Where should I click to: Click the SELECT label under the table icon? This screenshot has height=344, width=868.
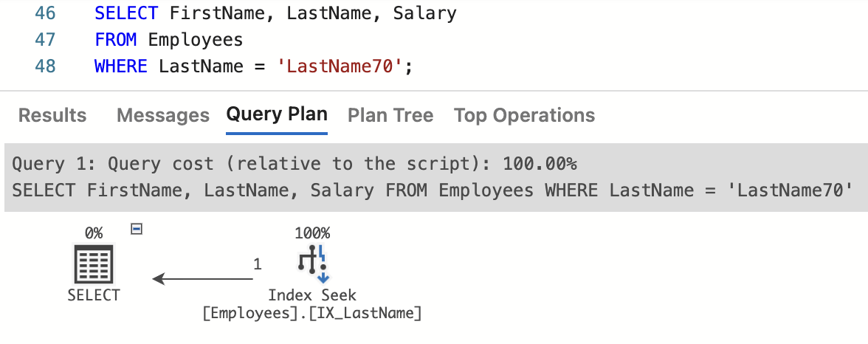[94, 295]
